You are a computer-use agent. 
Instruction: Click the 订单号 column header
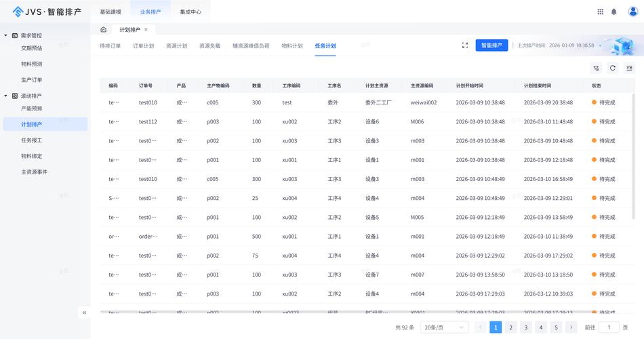(145, 86)
